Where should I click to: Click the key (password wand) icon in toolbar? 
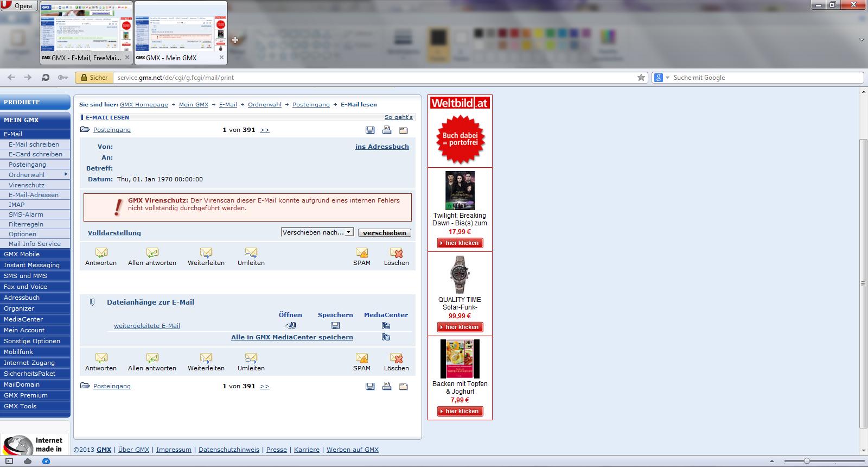coord(63,78)
